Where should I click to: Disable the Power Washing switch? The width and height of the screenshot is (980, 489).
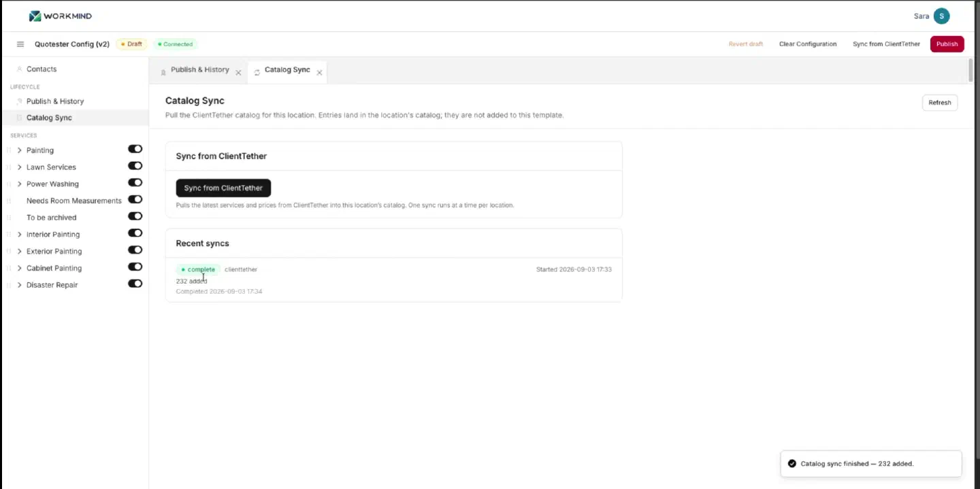coord(135,183)
